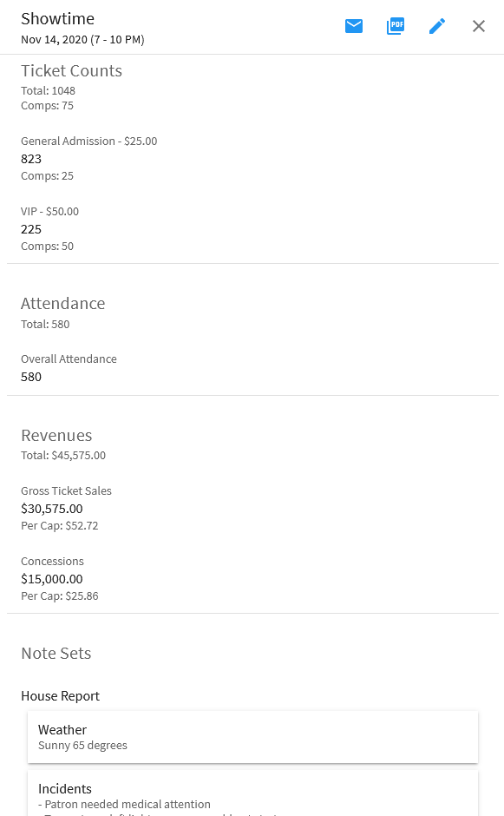Viewport: 504px width, 816px height.
Task: Click the 823 general admission count
Action: pyautogui.click(x=31, y=159)
